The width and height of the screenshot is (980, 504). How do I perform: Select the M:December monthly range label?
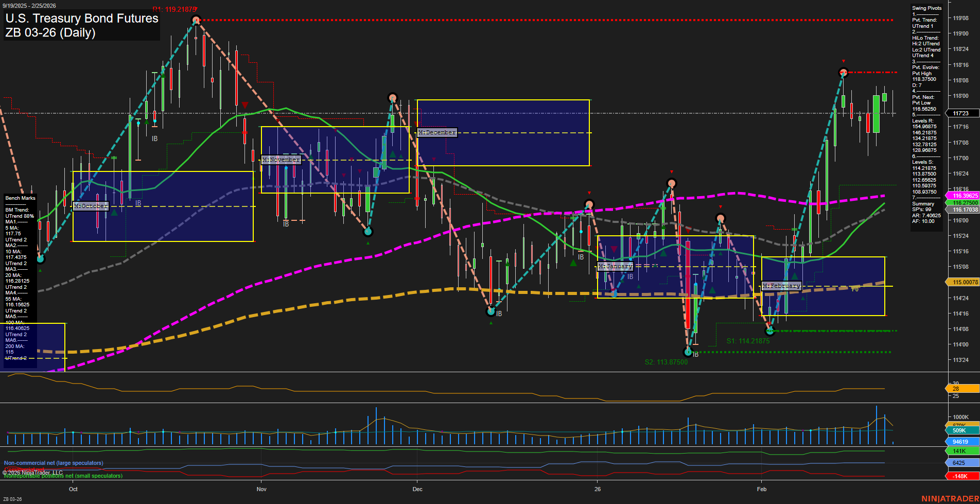[436, 132]
